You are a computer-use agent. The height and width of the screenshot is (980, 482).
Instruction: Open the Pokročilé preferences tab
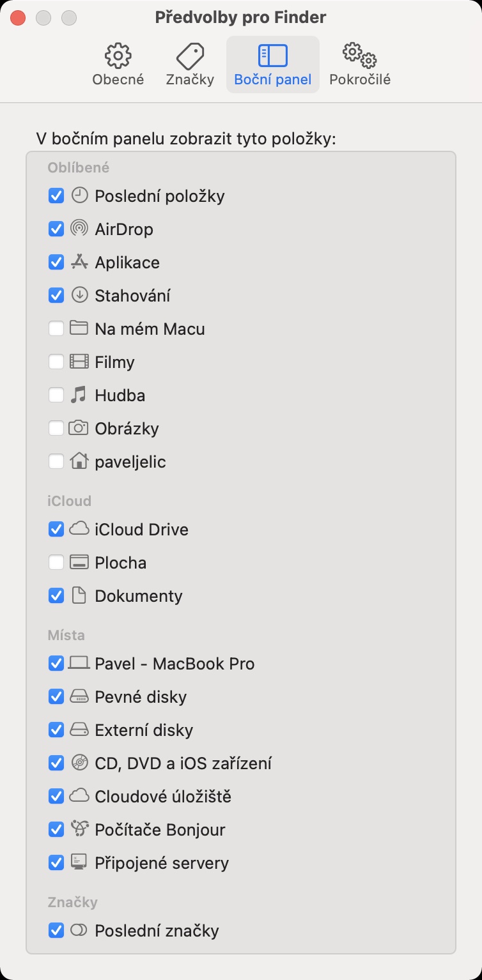pyautogui.click(x=360, y=65)
